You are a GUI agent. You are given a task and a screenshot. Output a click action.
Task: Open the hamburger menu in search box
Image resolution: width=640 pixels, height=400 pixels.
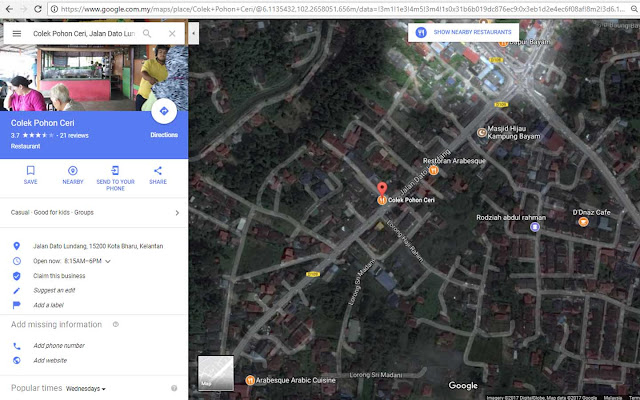pos(17,33)
